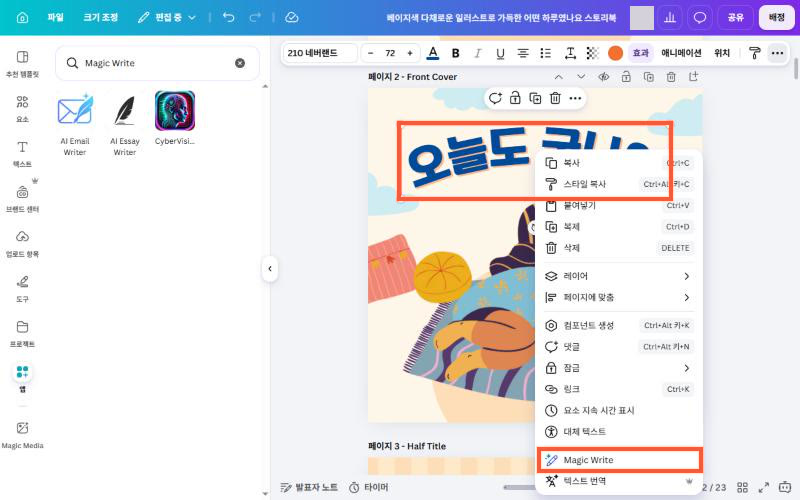Image resolution: width=800 pixels, height=500 pixels.
Task: Open the 파일 menu
Action: coord(55,18)
